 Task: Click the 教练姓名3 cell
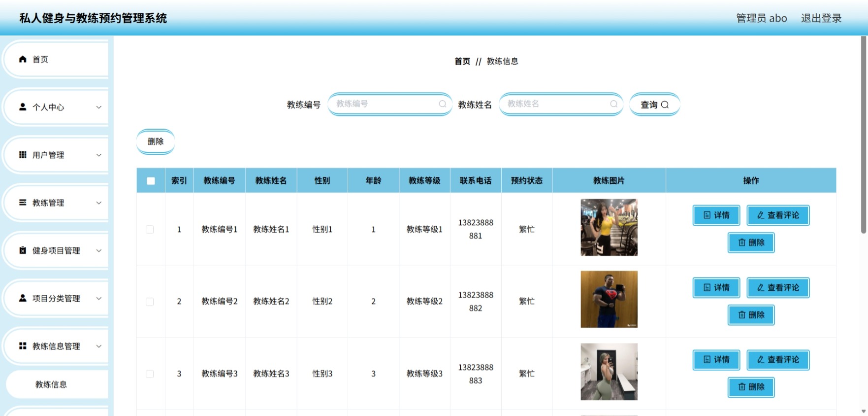(x=271, y=374)
